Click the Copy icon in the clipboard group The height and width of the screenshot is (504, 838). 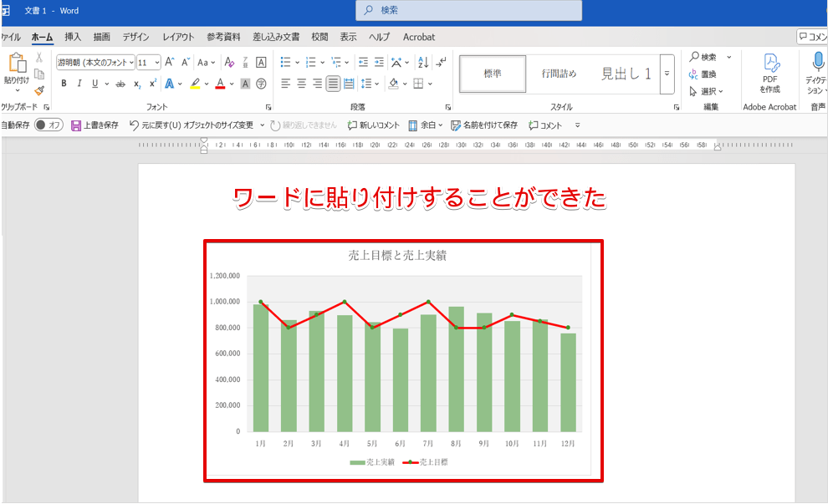tap(39, 72)
